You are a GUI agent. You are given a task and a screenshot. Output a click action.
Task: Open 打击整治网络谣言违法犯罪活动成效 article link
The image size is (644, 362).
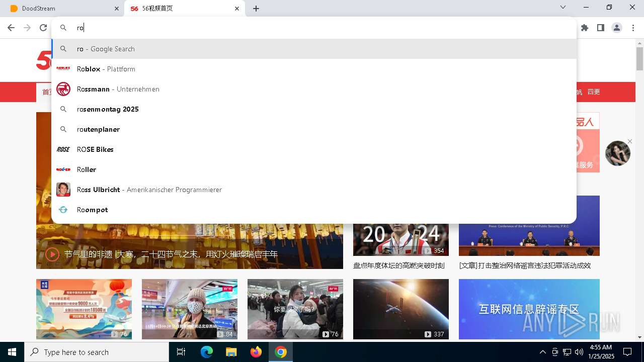525,265
